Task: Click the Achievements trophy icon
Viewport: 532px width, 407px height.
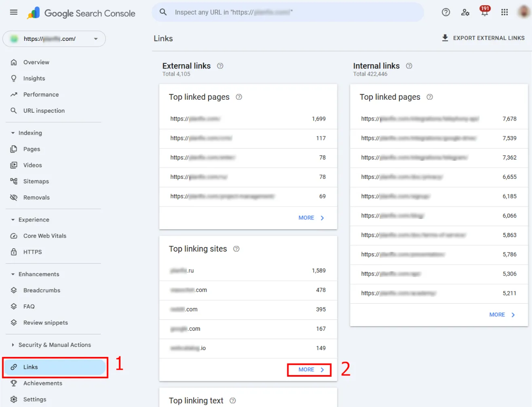Action: [14, 383]
